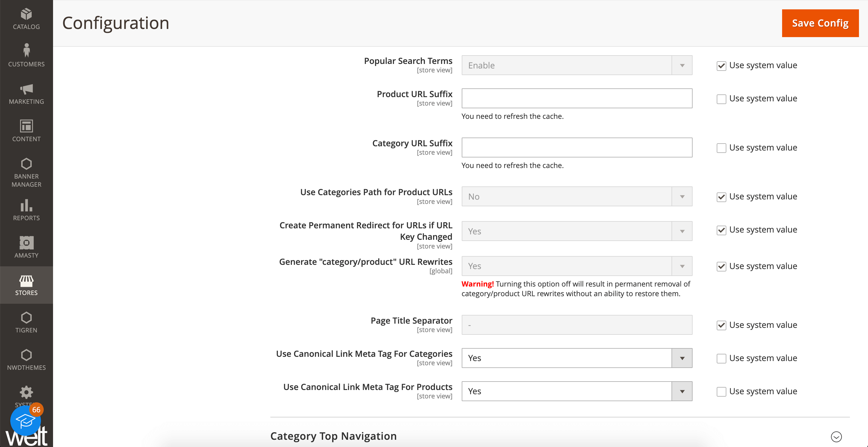This screenshot has height=447, width=868.
Task: Check Use system value for Canonical Link Categories
Action: click(x=722, y=359)
